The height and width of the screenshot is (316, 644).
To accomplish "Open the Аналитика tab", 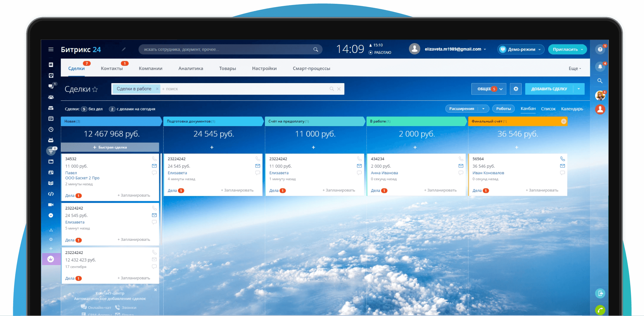I will pos(191,68).
